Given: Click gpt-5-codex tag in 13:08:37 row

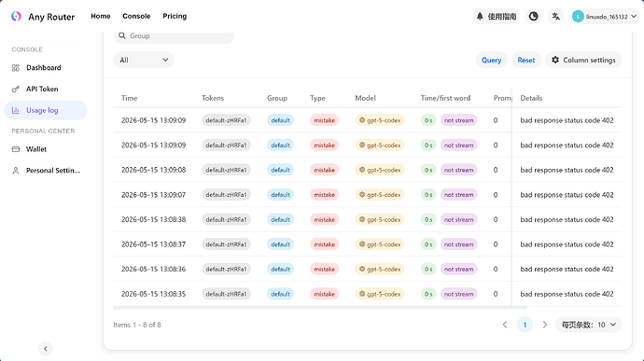Looking at the screenshot, I should tap(380, 244).
